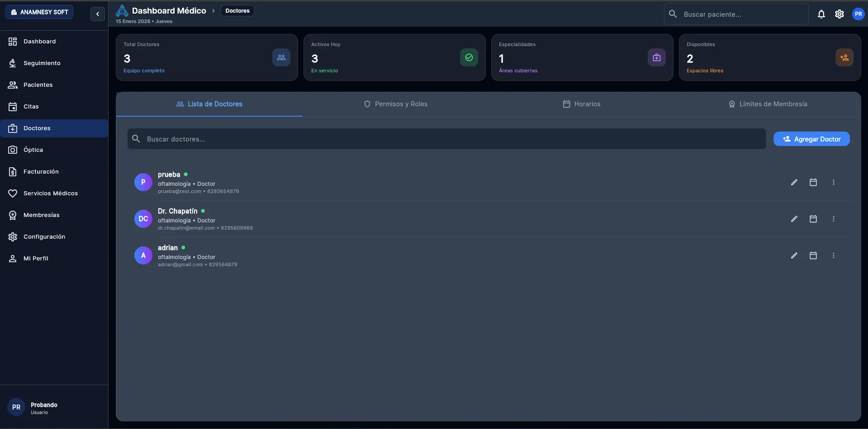Image resolution: width=868 pixels, height=429 pixels.
Task: Switch to Lista de Doctores tab
Action: pyautogui.click(x=209, y=104)
